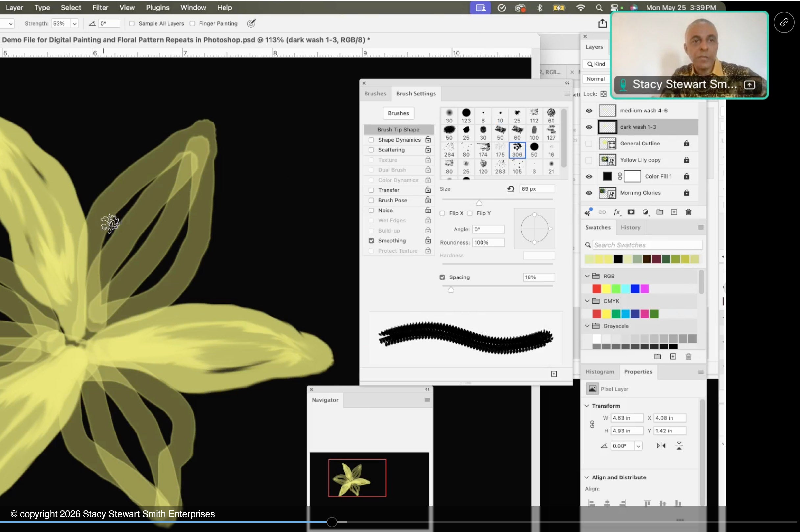This screenshot has height=532, width=800.
Task: Collapse the Align and Distribute section
Action: click(586, 477)
